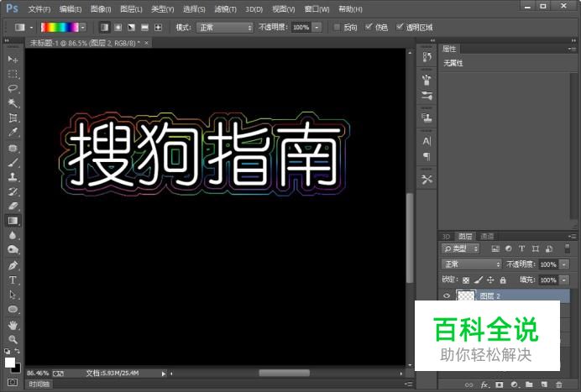Click the 图层 2 layer thumbnail
581x392 pixels.
point(465,295)
